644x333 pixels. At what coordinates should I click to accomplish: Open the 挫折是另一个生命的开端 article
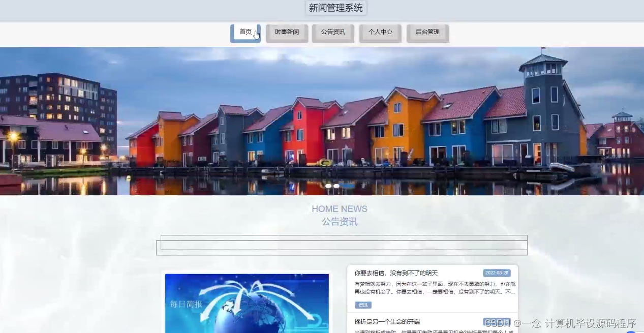tap(387, 321)
